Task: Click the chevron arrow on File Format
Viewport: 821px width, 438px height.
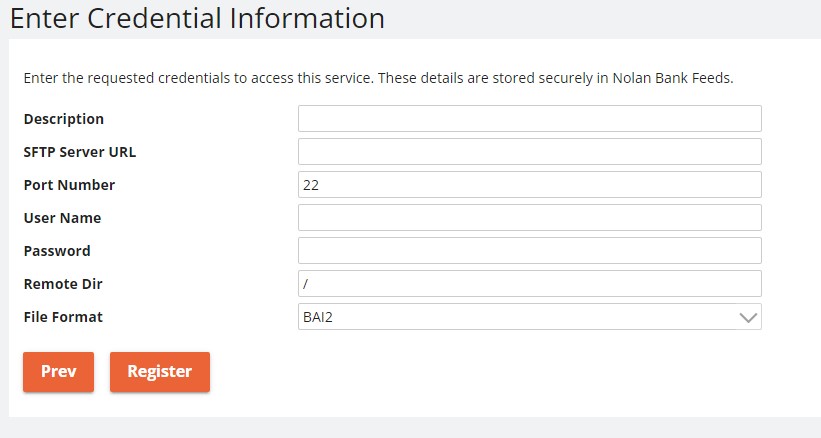Action: click(x=747, y=317)
